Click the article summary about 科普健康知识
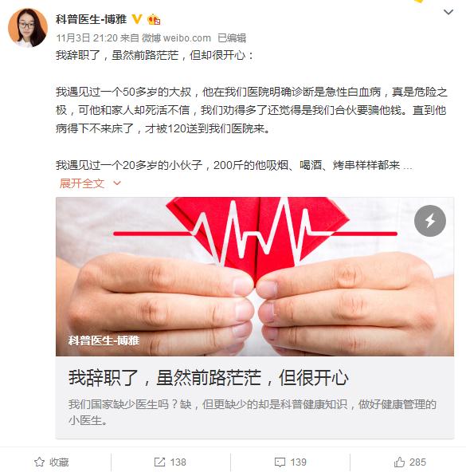This screenshot has height=476, width=466. 252,412
